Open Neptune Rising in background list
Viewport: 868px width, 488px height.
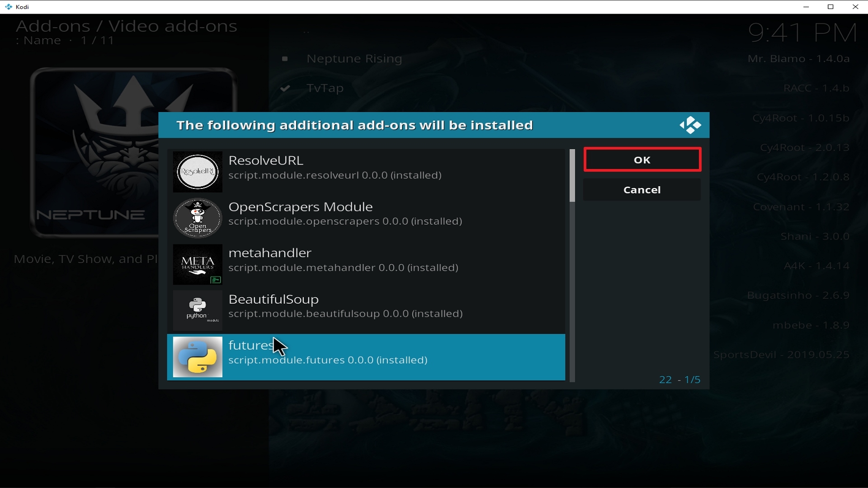[x=354, y=59]
